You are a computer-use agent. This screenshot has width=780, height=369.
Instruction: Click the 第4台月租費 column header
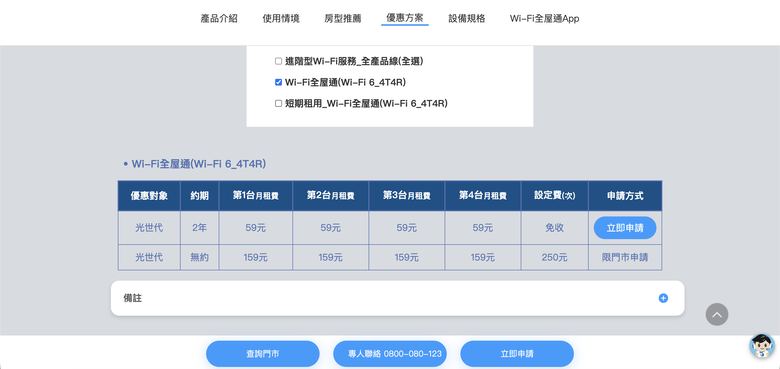tap(483, 196)
